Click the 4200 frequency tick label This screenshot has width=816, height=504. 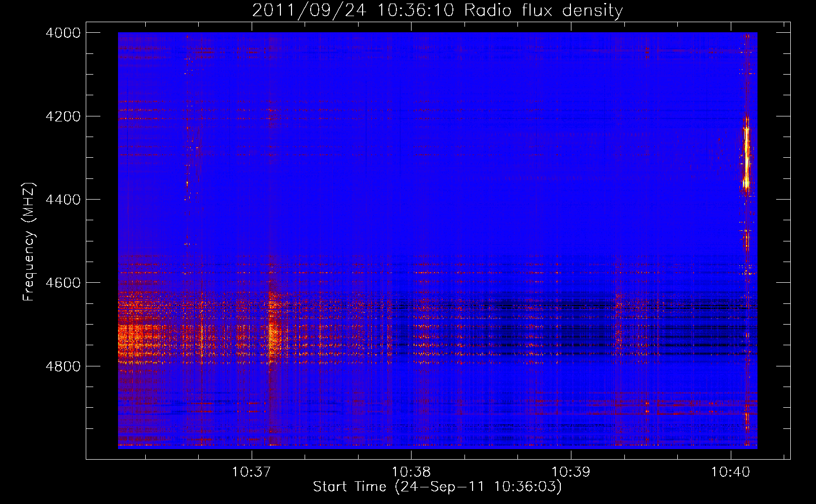tap(63, 116)
